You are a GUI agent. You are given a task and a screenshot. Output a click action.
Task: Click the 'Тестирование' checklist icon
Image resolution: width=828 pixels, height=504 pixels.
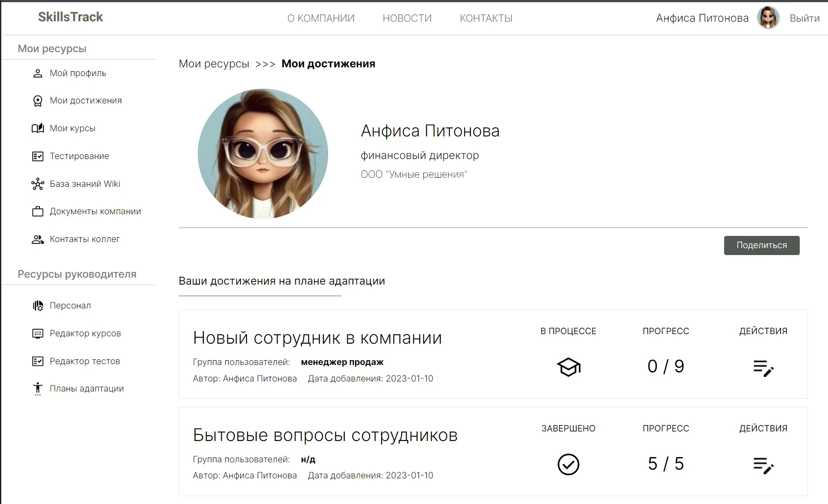click(x=38, y=156)
